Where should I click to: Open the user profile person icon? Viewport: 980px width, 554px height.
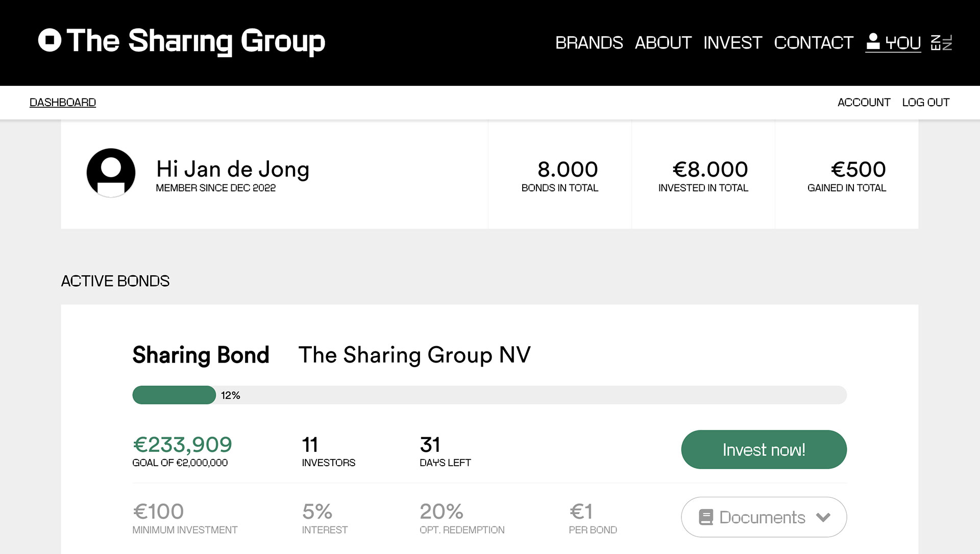873,41
